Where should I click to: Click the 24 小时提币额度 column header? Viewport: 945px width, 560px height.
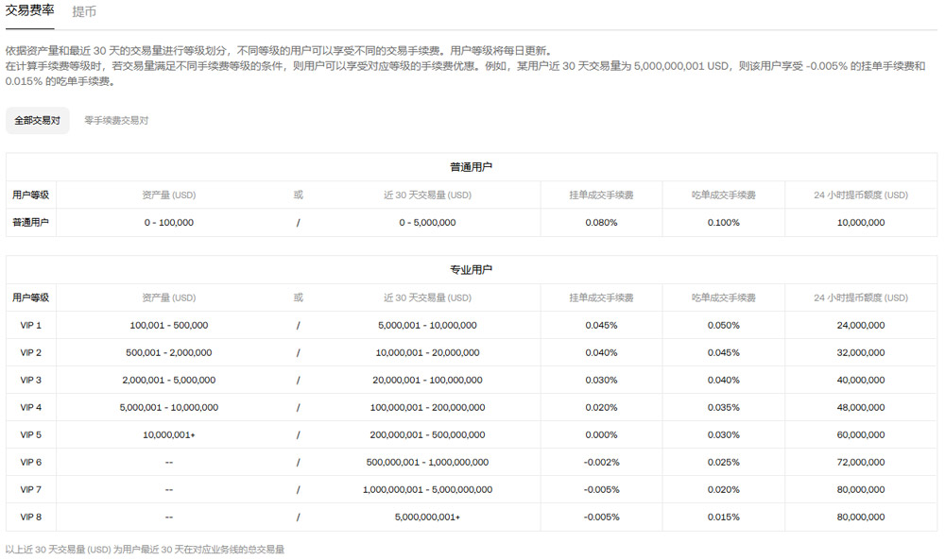click(x=860, y=297)
